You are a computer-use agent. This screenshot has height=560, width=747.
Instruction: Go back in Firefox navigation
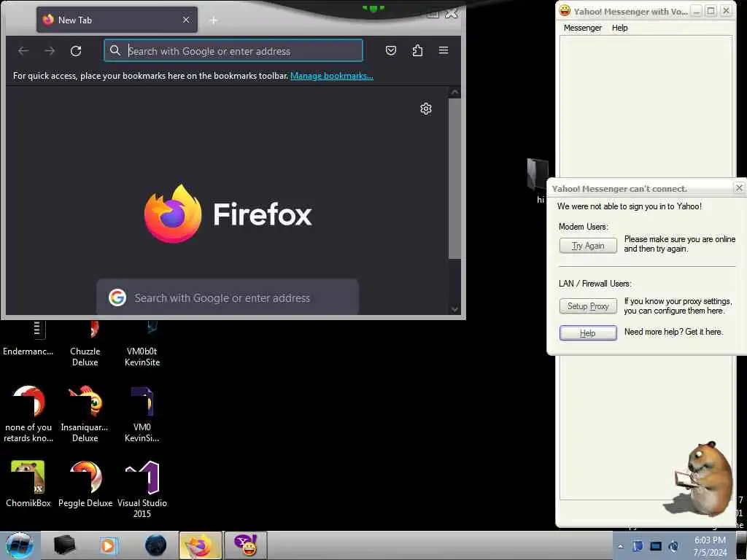point(23,50)
